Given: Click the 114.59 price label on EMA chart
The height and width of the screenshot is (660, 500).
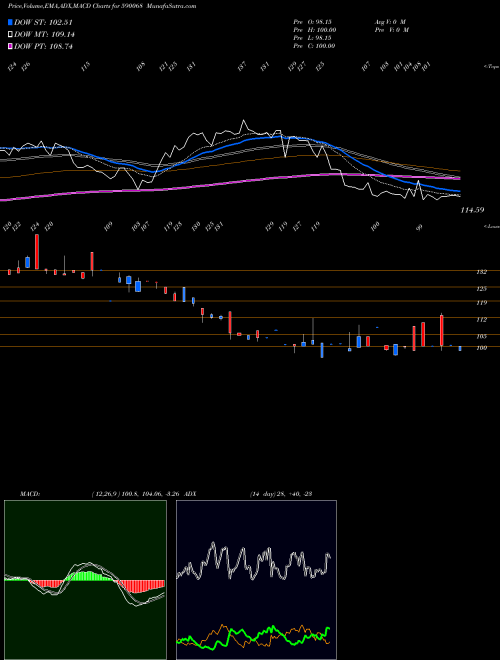Looking at the screenshot, I should (x=472, y=210).
